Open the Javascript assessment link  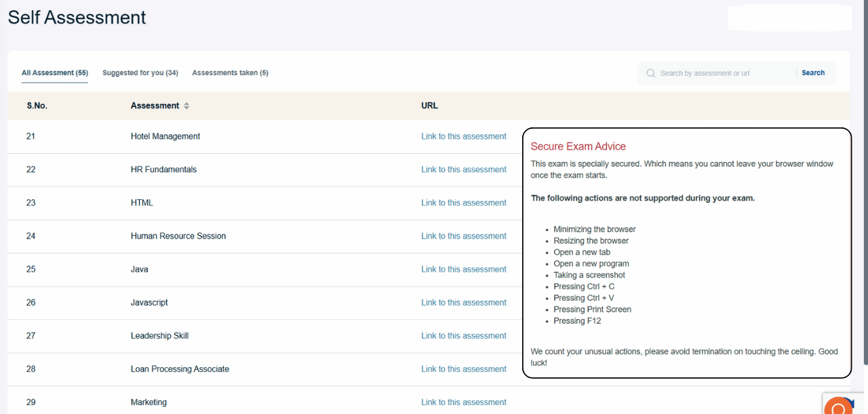(x=463, y=302)
